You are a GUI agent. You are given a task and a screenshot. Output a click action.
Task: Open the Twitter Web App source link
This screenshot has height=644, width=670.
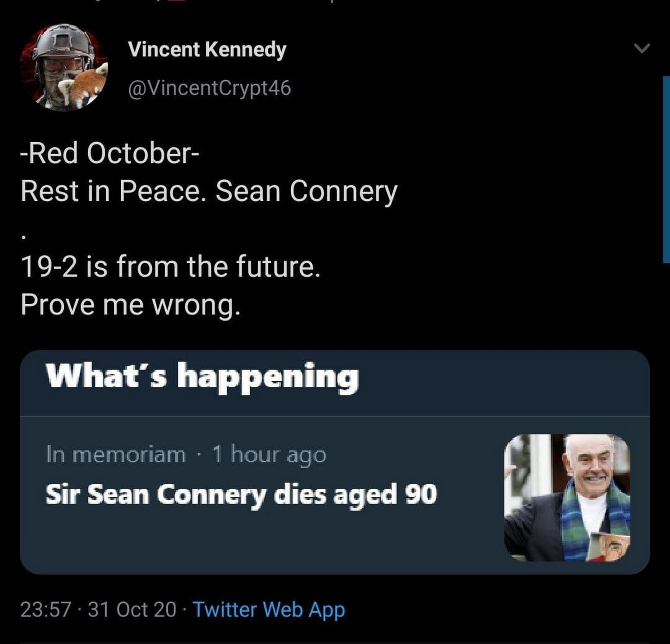269,610
